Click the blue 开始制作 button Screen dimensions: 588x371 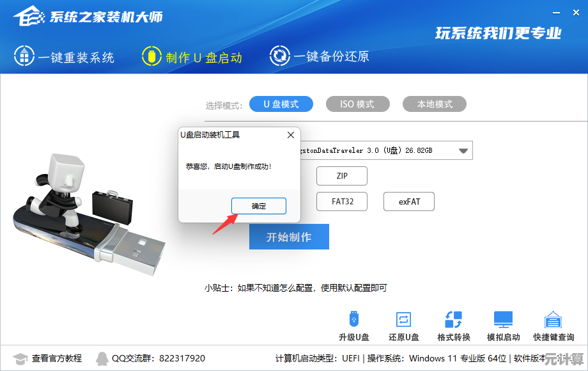[x=289, y=237]
